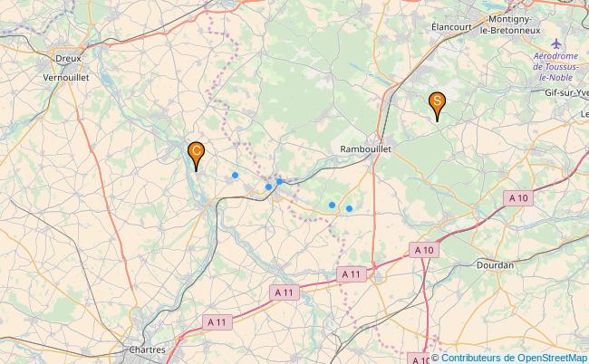Select the rightmost blue dot marker
This screenshot has height=364, width=589.
pos(350,208)
